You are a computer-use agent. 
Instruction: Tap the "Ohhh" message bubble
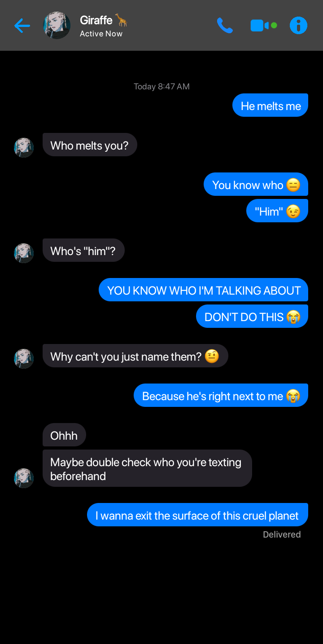(64, 435)
